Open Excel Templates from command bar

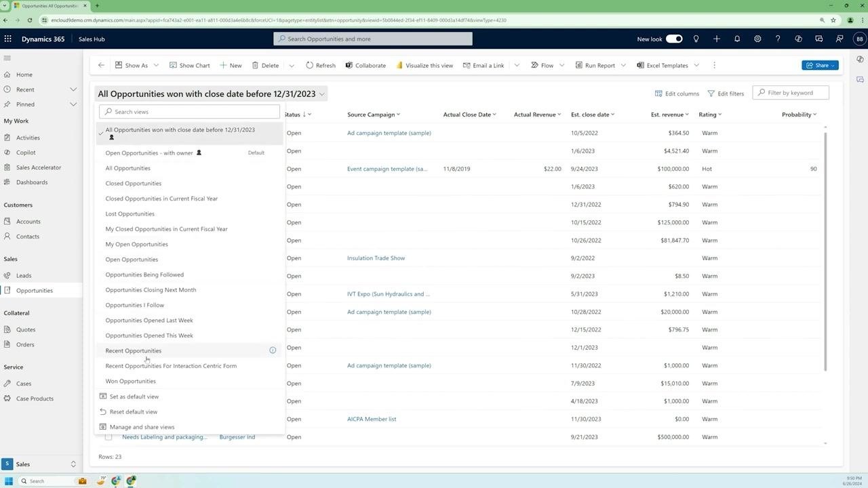coord(662,65)
